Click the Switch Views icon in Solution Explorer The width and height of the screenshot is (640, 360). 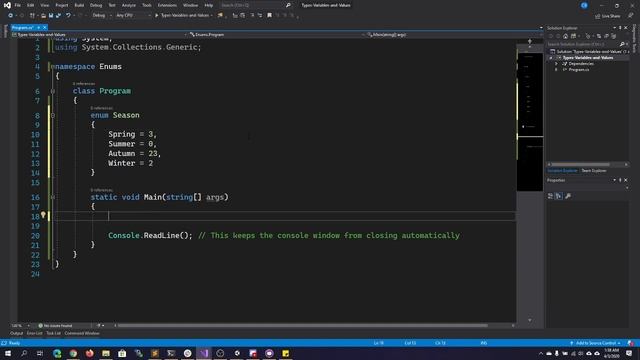[x=573, y=36]
